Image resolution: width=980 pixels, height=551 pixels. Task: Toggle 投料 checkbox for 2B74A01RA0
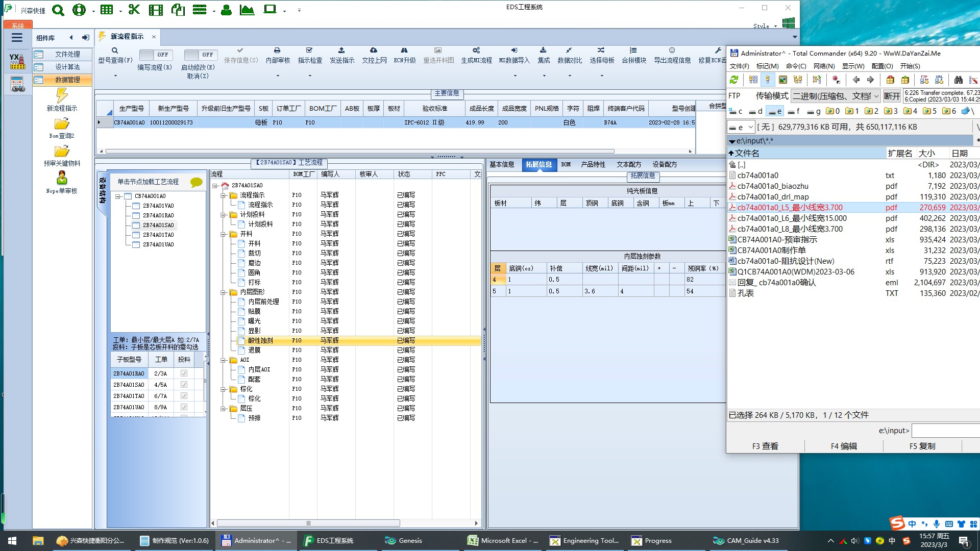tap(184, 373)
